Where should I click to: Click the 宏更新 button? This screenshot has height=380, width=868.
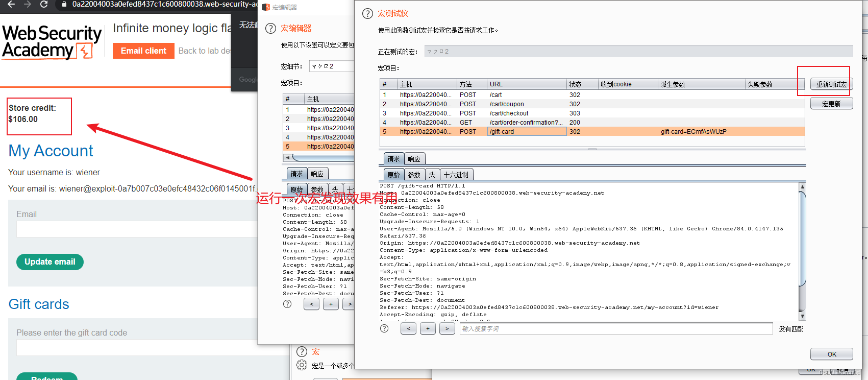(x=831, y=104)
